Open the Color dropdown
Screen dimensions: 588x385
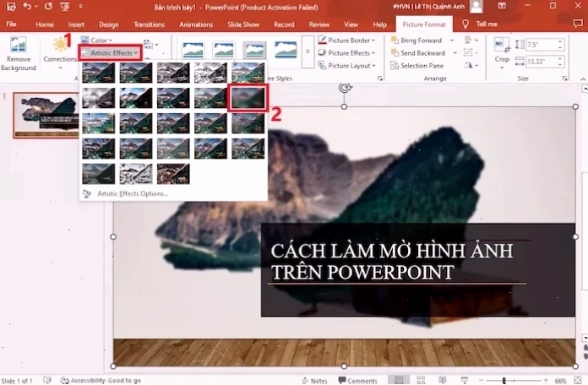(97, 41)
